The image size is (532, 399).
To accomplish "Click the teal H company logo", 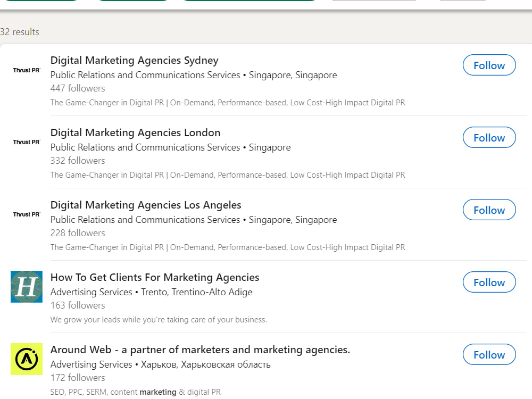I will pos(27,287).
